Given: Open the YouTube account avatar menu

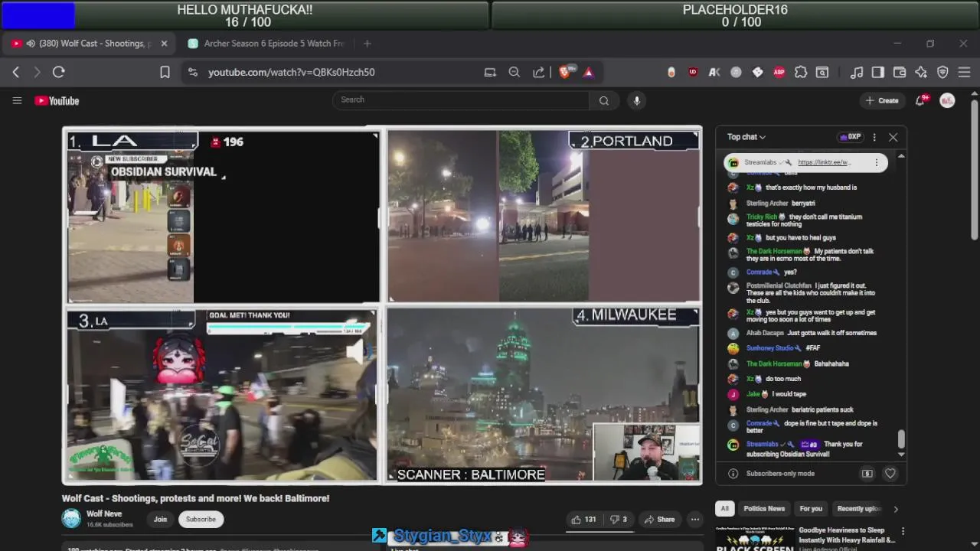Looking at the screenshot, I should 947,100.
